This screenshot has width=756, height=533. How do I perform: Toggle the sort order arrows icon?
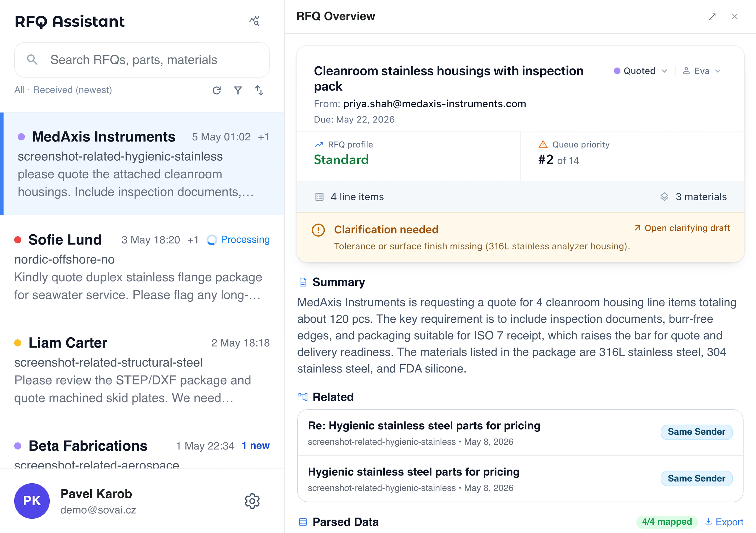(259, 90)
